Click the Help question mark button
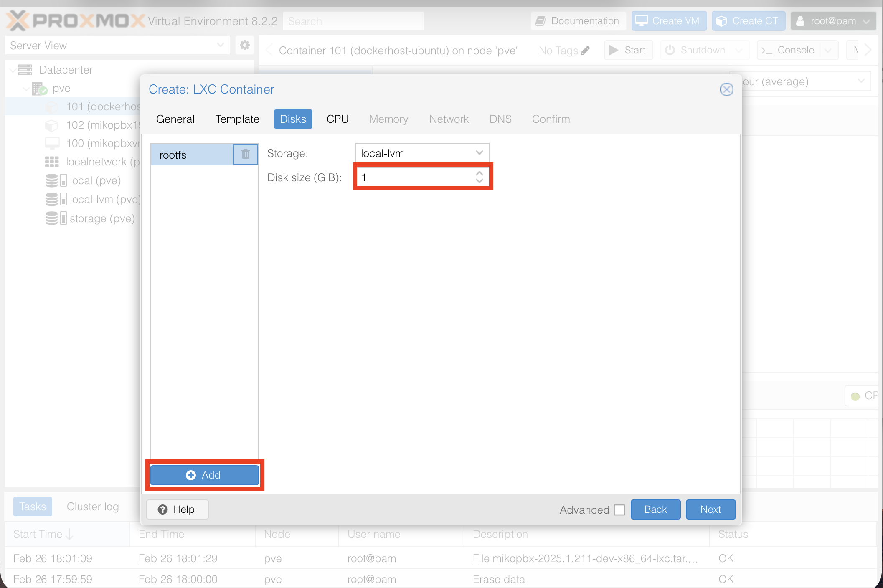883x588 pixels. pos(177,509)
